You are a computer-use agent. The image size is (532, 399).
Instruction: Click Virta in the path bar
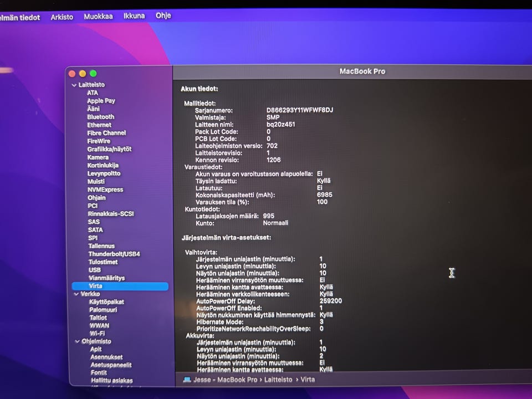click(308, 379)
